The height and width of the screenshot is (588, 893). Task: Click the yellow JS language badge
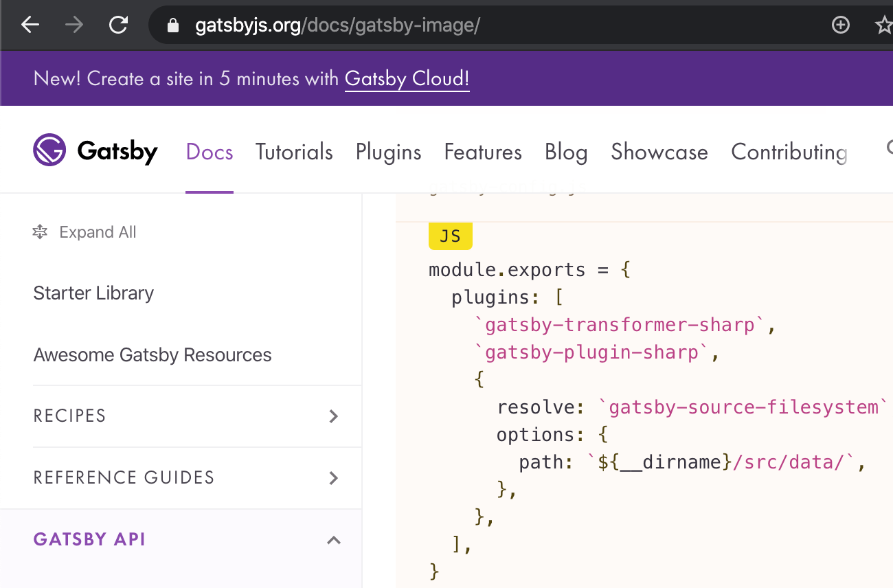click(451, 236)
